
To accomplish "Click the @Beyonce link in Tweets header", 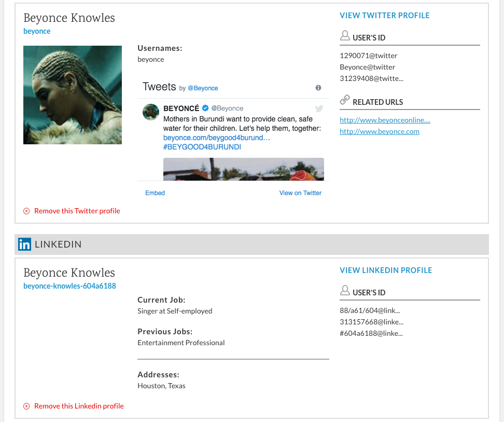I will 203,88.
